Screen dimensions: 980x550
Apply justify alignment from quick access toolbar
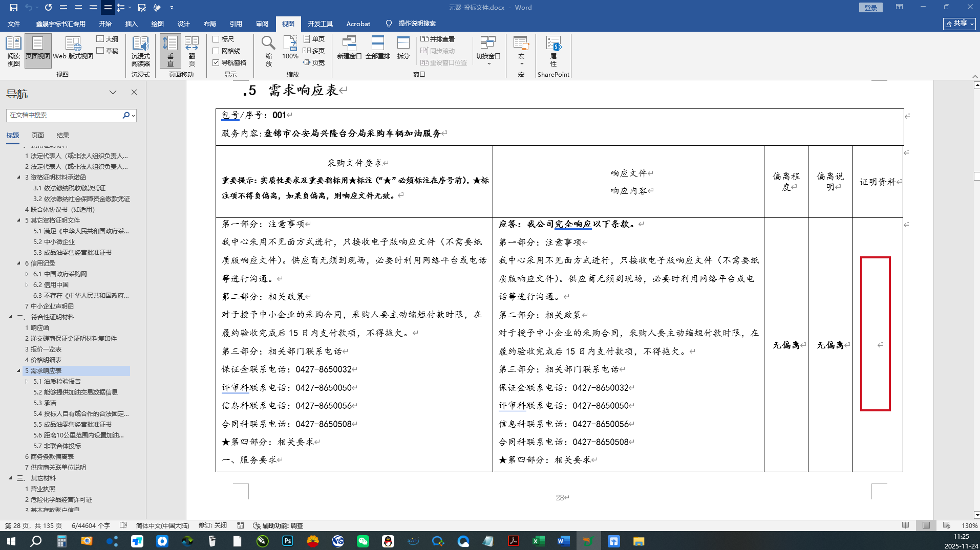108,8
